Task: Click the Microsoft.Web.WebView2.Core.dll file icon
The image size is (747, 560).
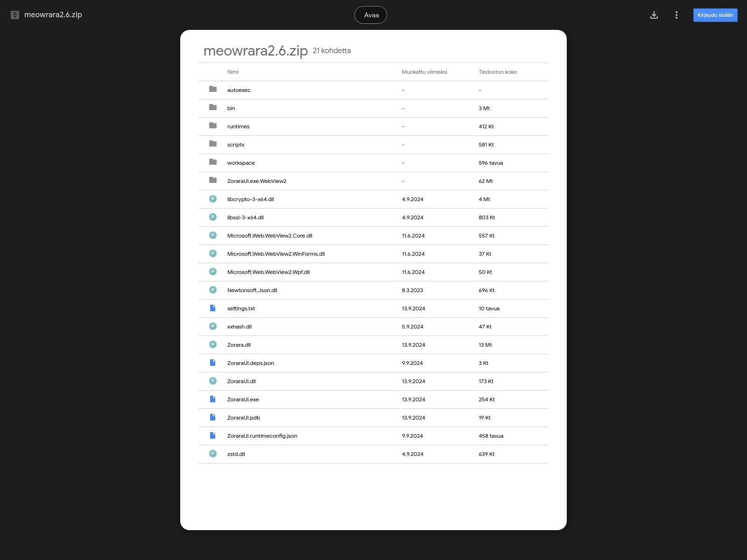Action: [x=213, y=235]
